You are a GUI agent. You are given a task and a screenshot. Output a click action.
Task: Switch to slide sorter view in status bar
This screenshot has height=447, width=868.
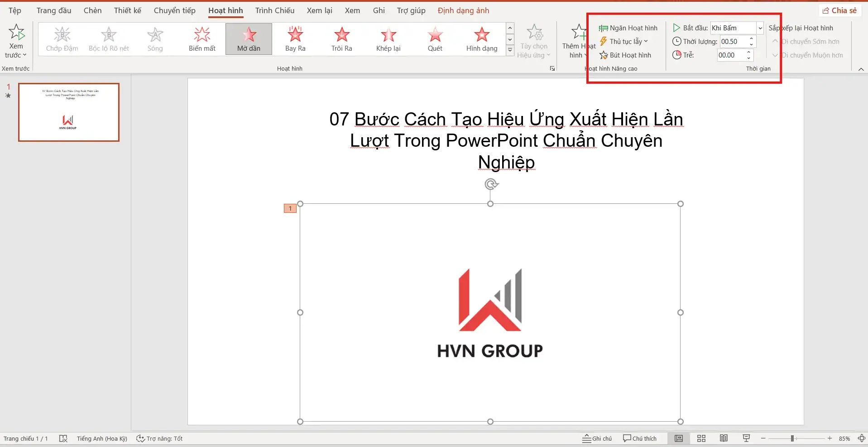[701, 438]
